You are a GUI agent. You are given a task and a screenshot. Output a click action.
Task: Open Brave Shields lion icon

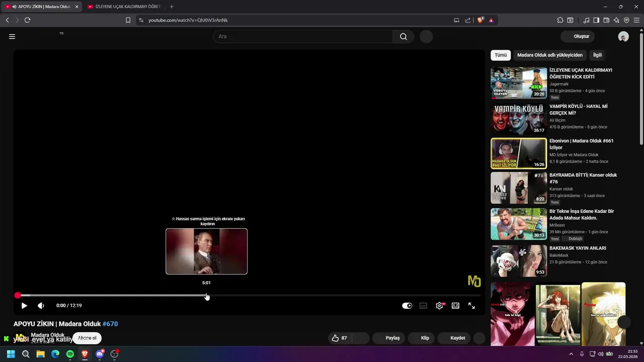click(480, 20)
